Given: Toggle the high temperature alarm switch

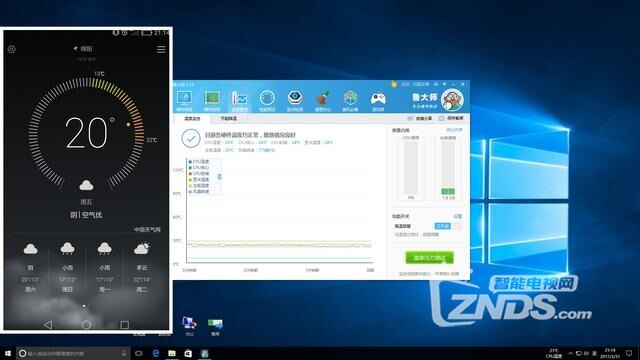Looking at the screenshot, I should tap(448, 226).
